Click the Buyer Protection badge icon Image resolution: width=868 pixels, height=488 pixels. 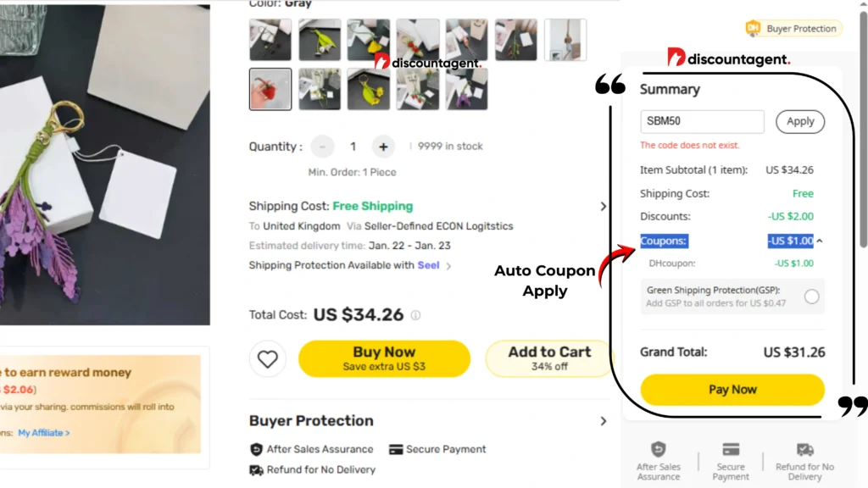tap(753, 29)
